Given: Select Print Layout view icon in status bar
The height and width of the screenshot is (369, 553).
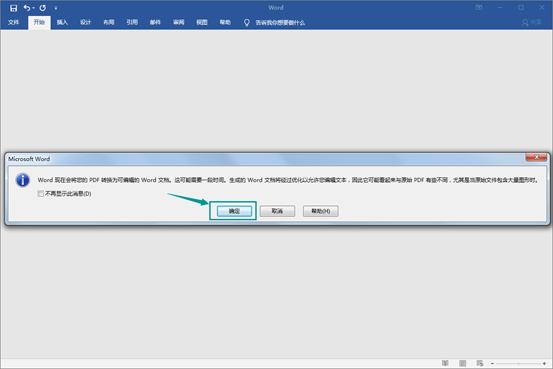Looking at the screenshot, I should tap(463, 363).
